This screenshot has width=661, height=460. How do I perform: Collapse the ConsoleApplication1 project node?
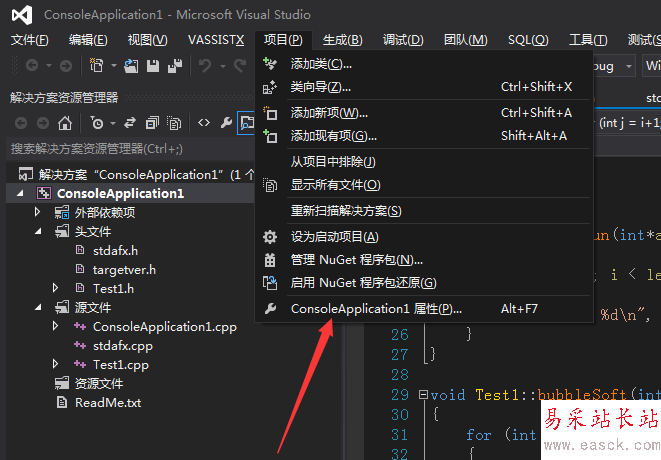(x=20, y=194)
